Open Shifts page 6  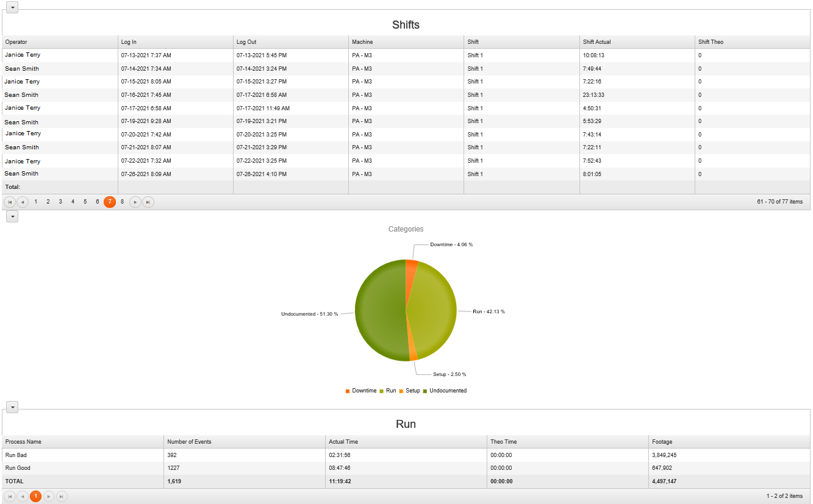tap(97, 202)
